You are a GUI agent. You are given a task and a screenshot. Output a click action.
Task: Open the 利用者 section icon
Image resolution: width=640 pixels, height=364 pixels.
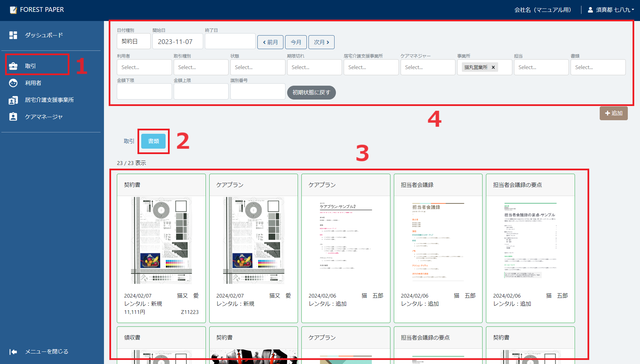point(14,83)
